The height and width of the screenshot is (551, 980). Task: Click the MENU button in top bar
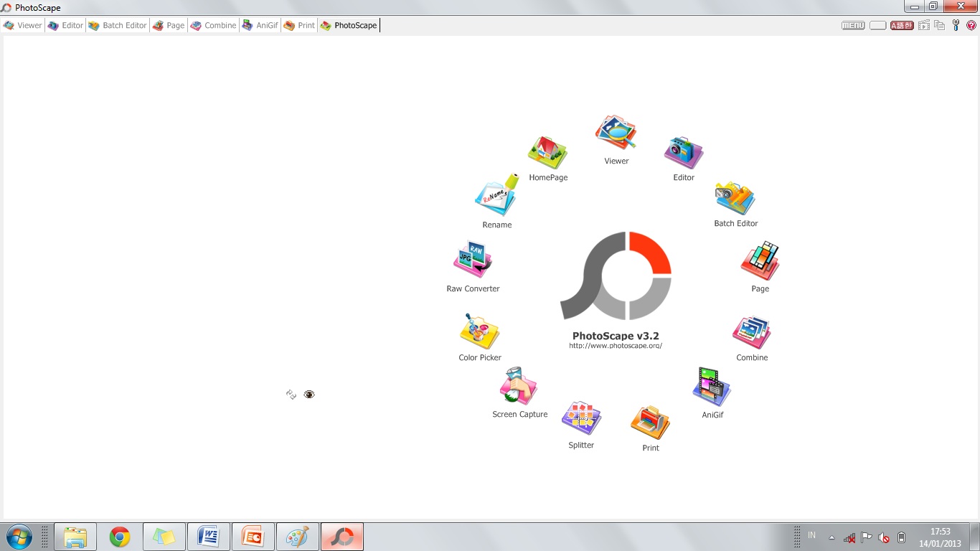853,25
